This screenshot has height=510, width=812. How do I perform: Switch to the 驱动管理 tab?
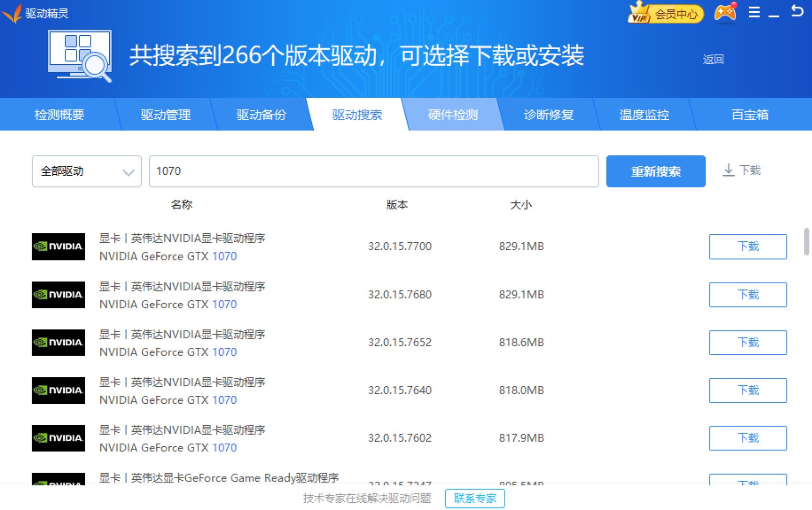point(165,115)
